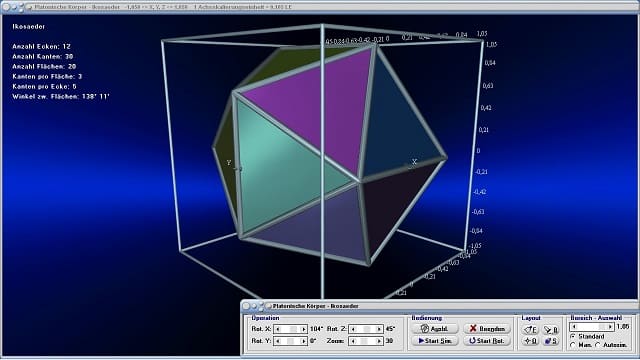Click the Agsld. button
Image resolution: width=640 pixels, height=360 pixels.
click(435, 329)
